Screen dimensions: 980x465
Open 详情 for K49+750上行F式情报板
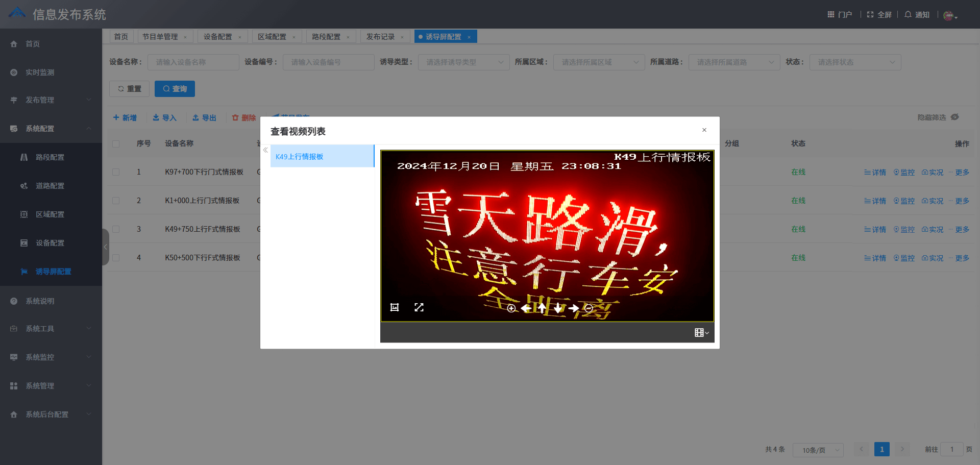coord(875,229)
